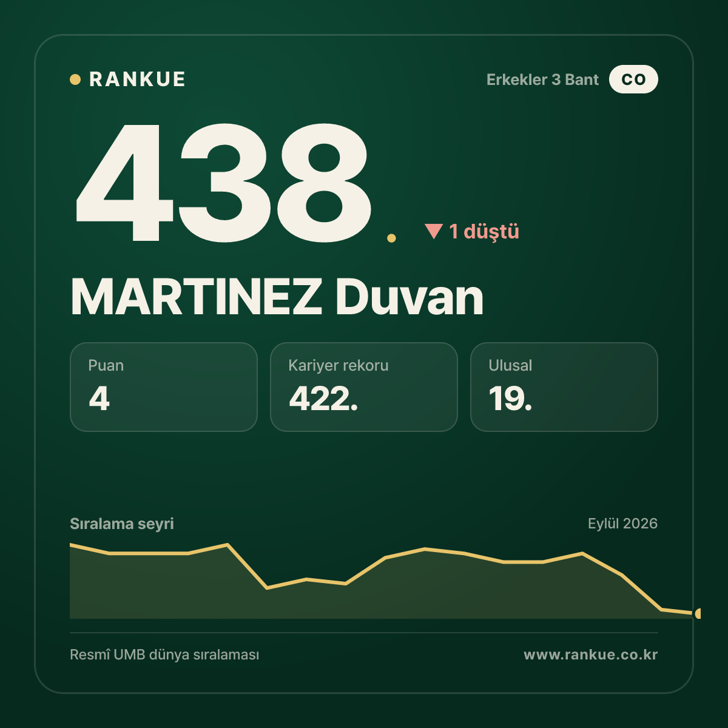Click the RANKUE logo text
Viewport: 728px width, 728px height.
[137, 79]
